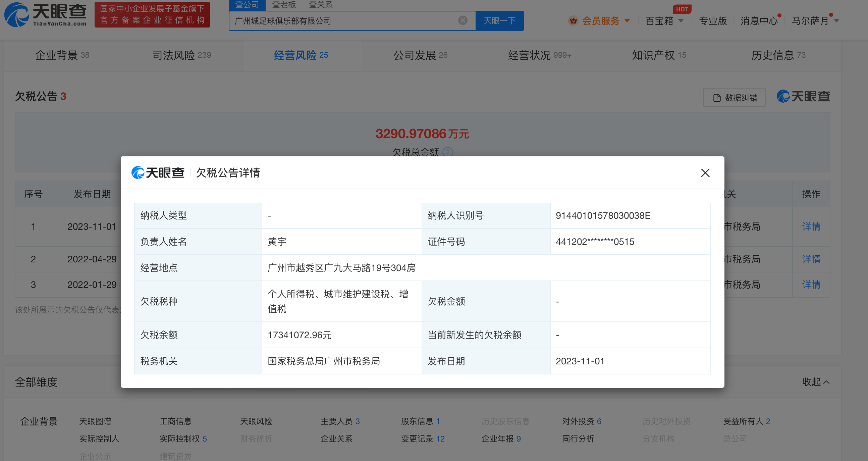The image size is (868, 461).
Task: Open the 工商信息 dimension link
Action: 175,421
